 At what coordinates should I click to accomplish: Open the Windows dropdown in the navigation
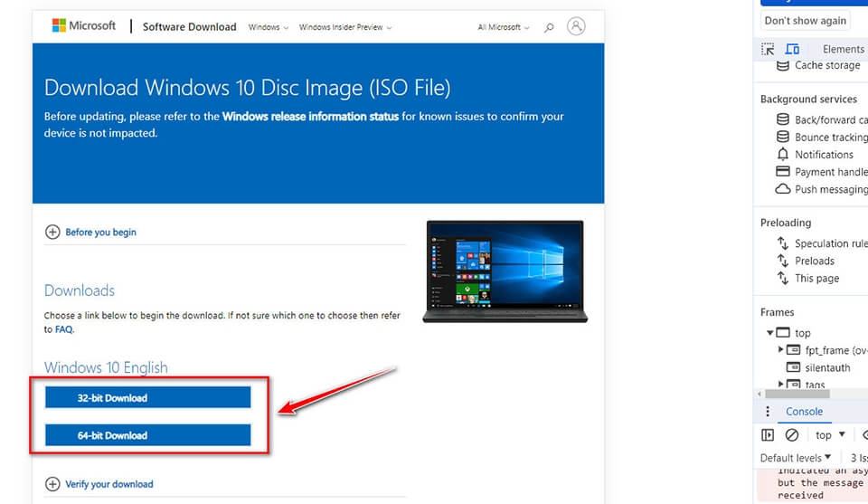click(x=269, y=27)
